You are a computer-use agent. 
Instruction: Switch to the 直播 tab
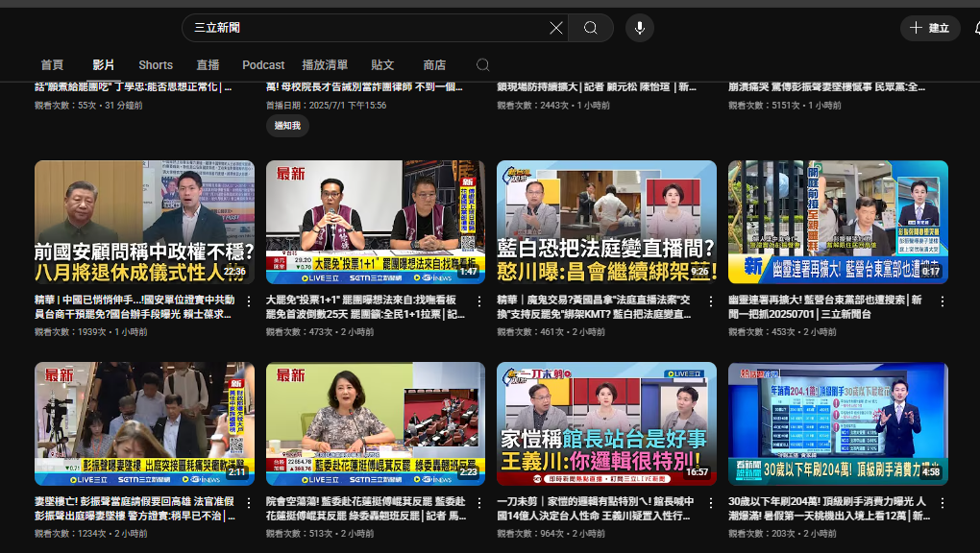208,65
